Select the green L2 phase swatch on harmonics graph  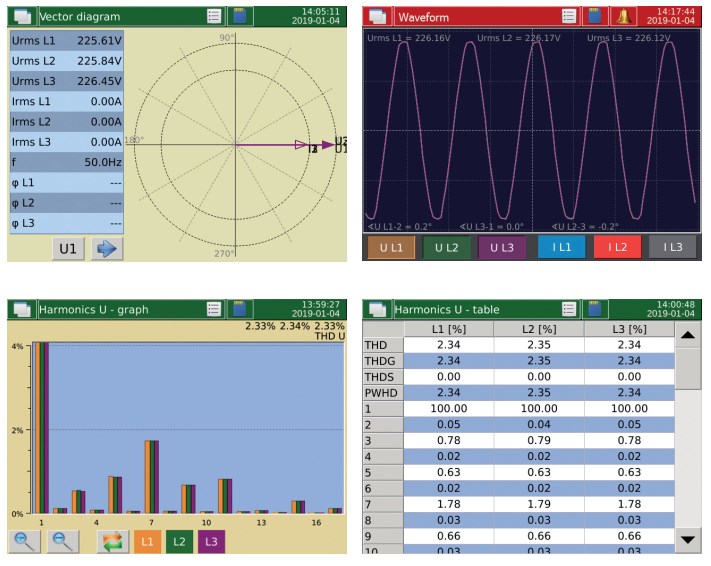[179, 541]
